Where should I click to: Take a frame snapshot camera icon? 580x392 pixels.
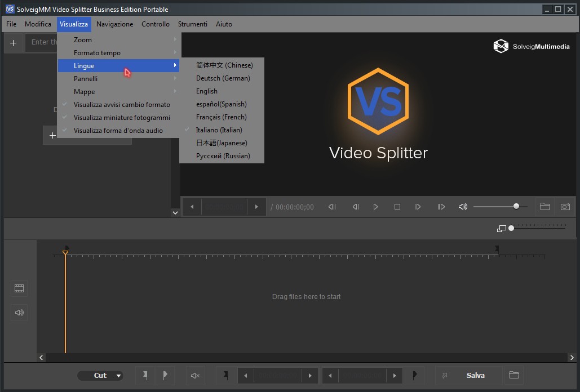click(x=565, y=207)
